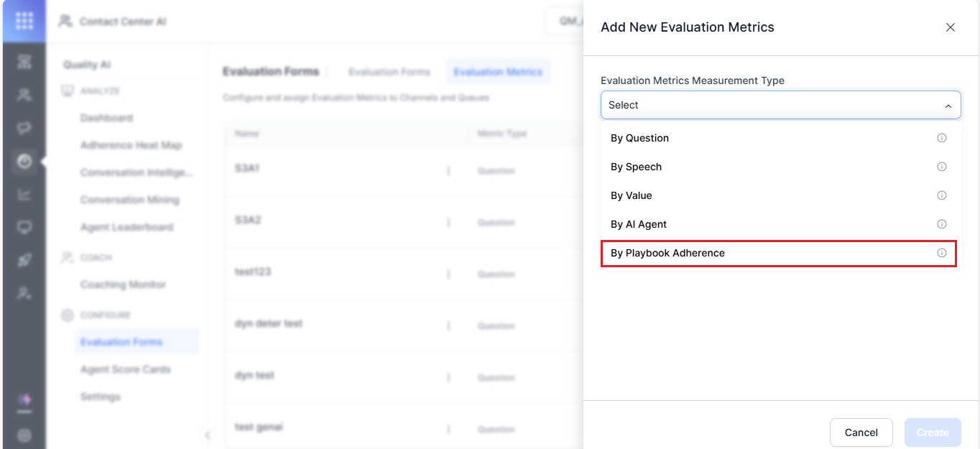Click the rocket icon in left sidebar
Screen dimensions: 980x449
pyautogui.click(x=24, y=260)
